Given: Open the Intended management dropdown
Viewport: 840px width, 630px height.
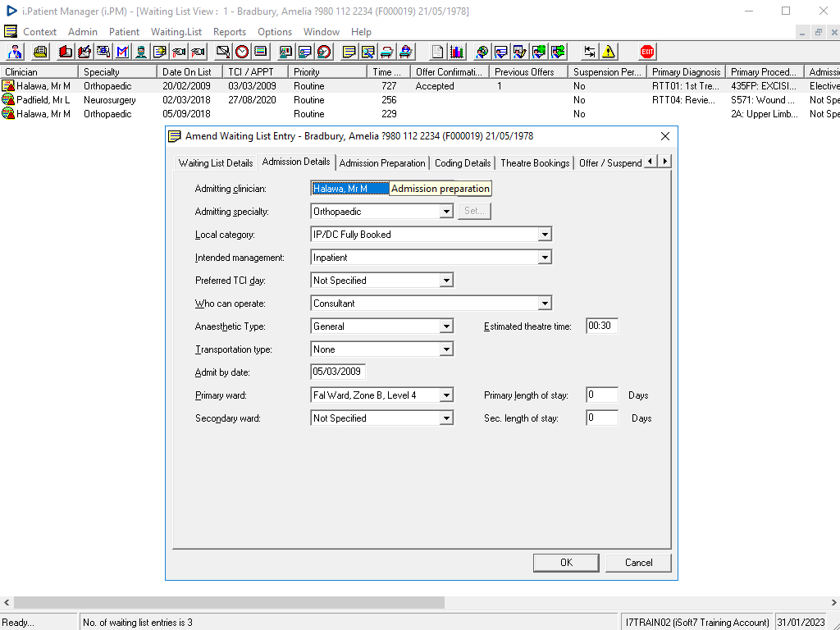Looking at the screenshot, I should 545,258.
